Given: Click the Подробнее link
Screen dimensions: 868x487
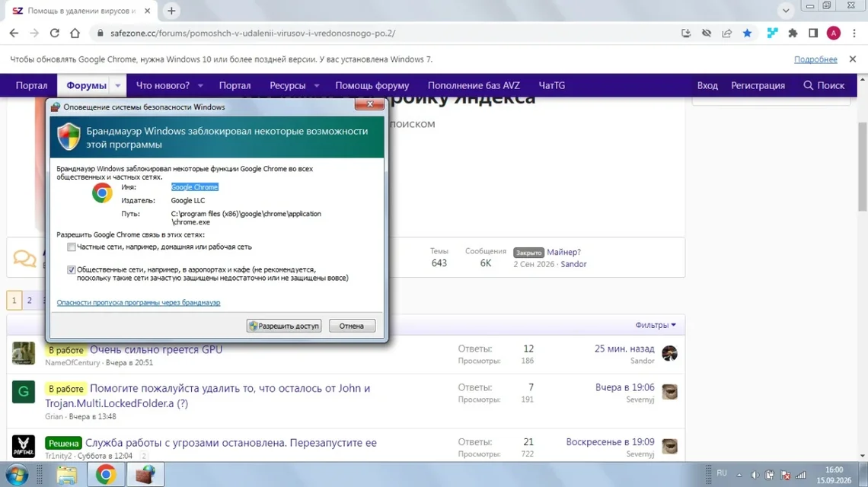Looking at the screenshot, I should [x=815, y=59].
